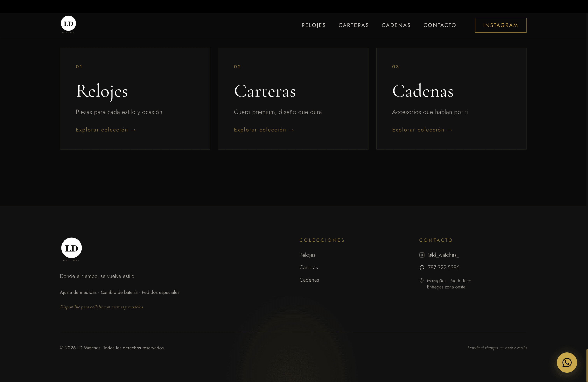Explore the Carteras collection link
Image resolution: width=588 pixels, height=382 pixels.
(x=264, y=130)
